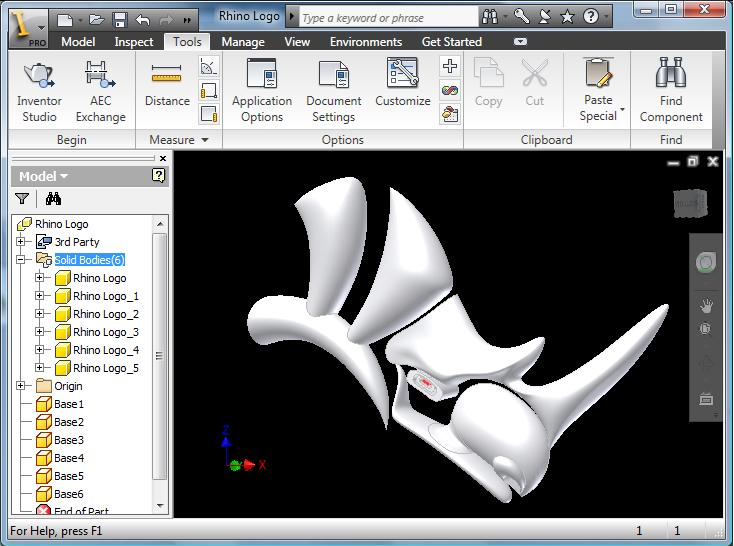Image resolution: width=734 pixels, height=546 pixels.
Task: Select the Base1 feature in browser
Action: tap(69, 404)
